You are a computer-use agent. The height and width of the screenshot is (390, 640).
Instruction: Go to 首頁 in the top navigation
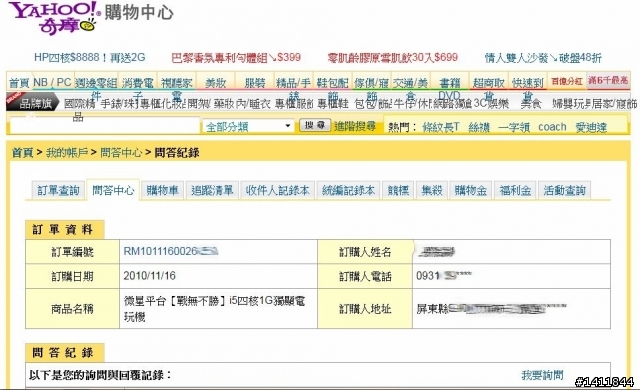(19, 82)
